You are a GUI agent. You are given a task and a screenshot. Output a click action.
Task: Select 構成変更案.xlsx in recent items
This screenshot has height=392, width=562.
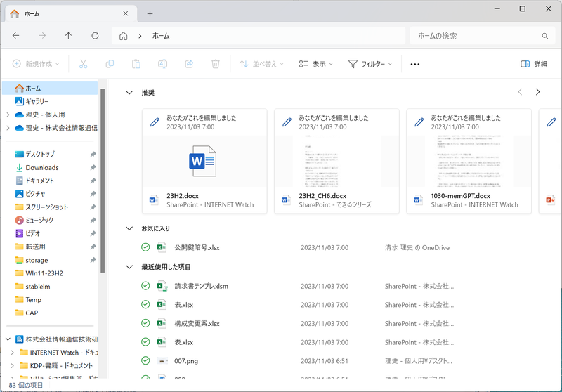(197, 324)
